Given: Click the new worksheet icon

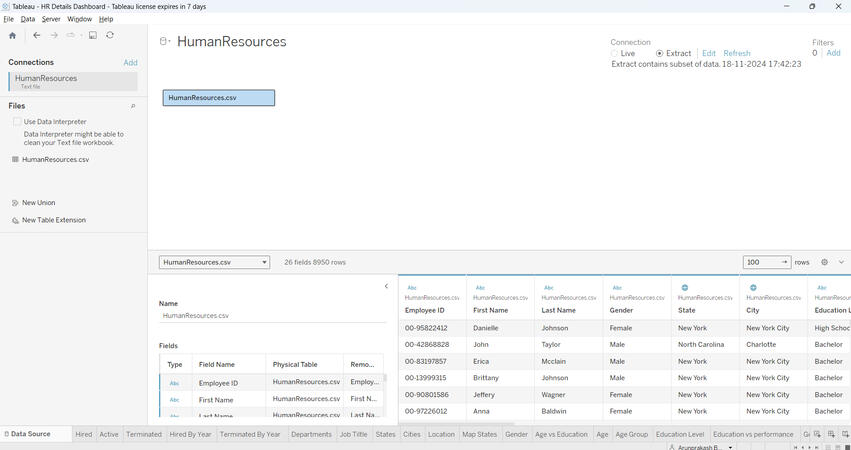Looking at the screenshot, I should tap(817, 435).
